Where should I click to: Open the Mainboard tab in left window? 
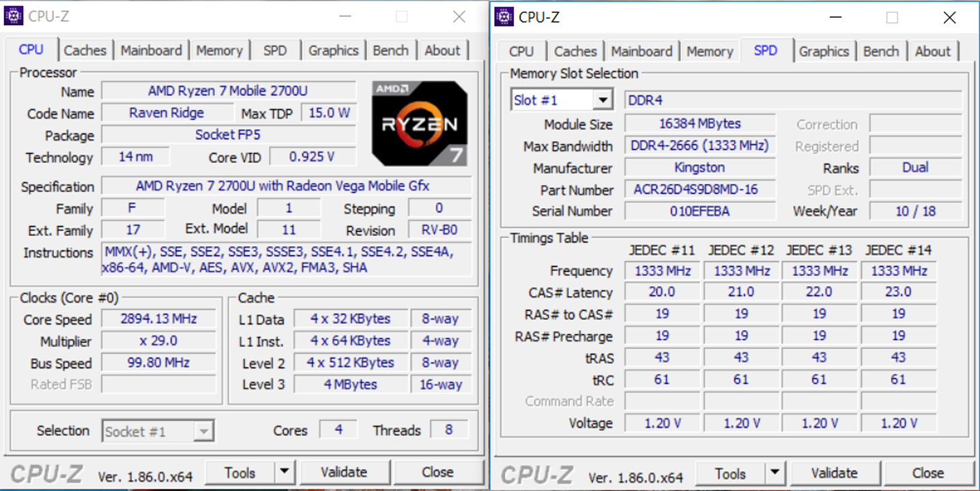pos(152,50)
